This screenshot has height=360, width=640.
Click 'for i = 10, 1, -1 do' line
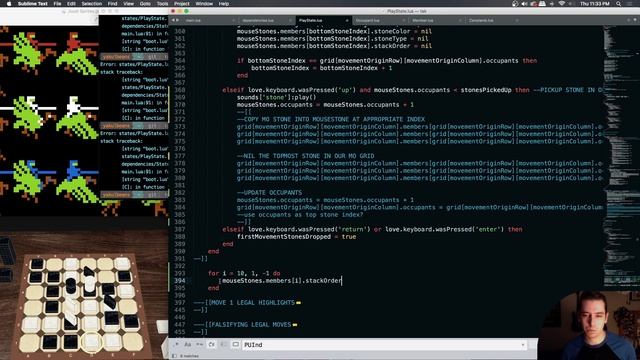pos(244,273)
